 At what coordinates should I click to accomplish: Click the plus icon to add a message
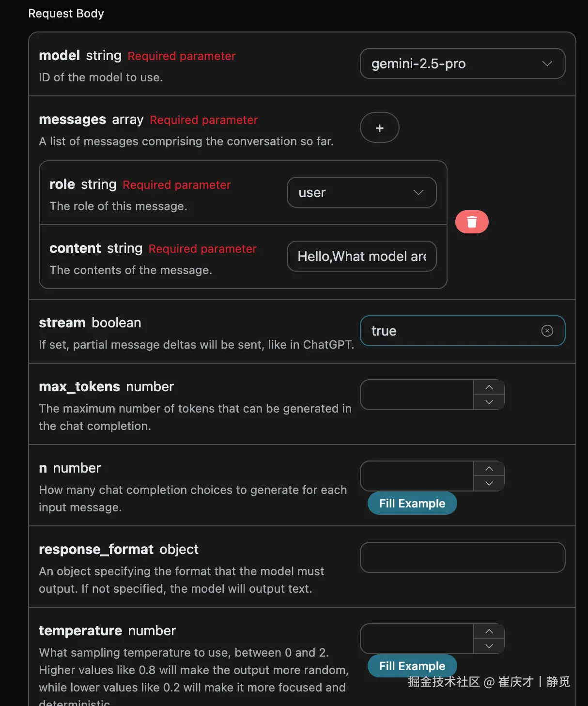[379, 128]
